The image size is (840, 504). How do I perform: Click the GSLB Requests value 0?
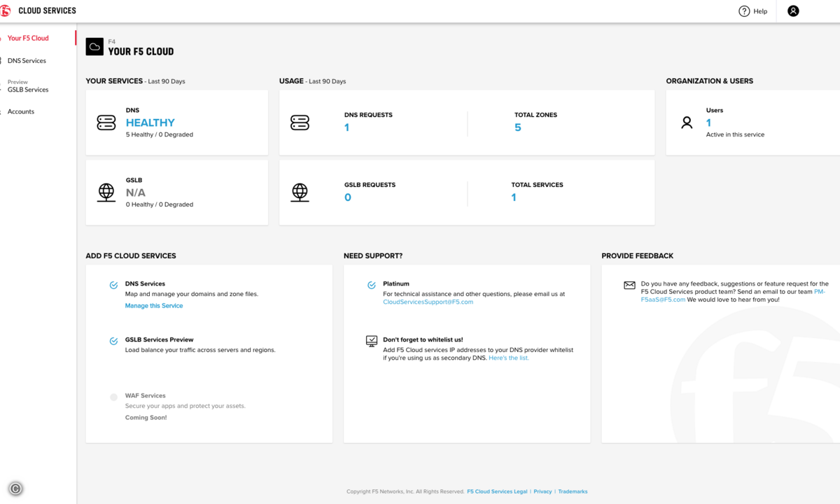[348, 197]
